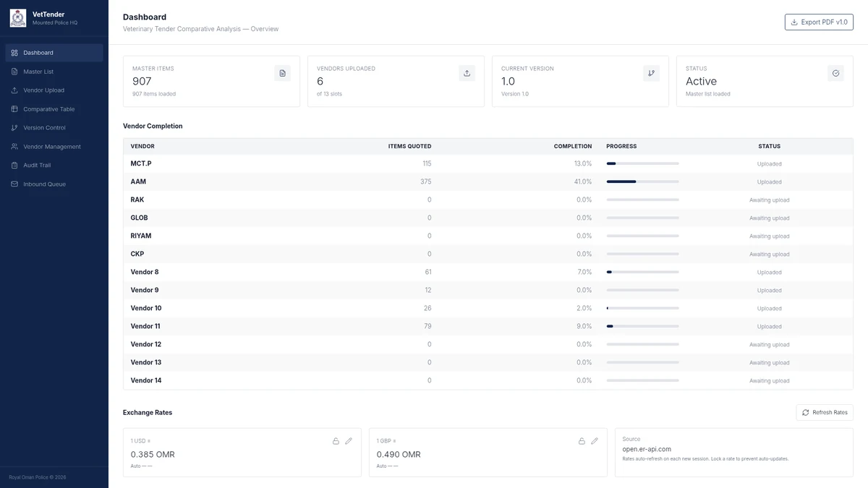Open the Dashboard menu item
Viewport: 868px width, 488px height.
pyautogui.click(x=54, y=53)
